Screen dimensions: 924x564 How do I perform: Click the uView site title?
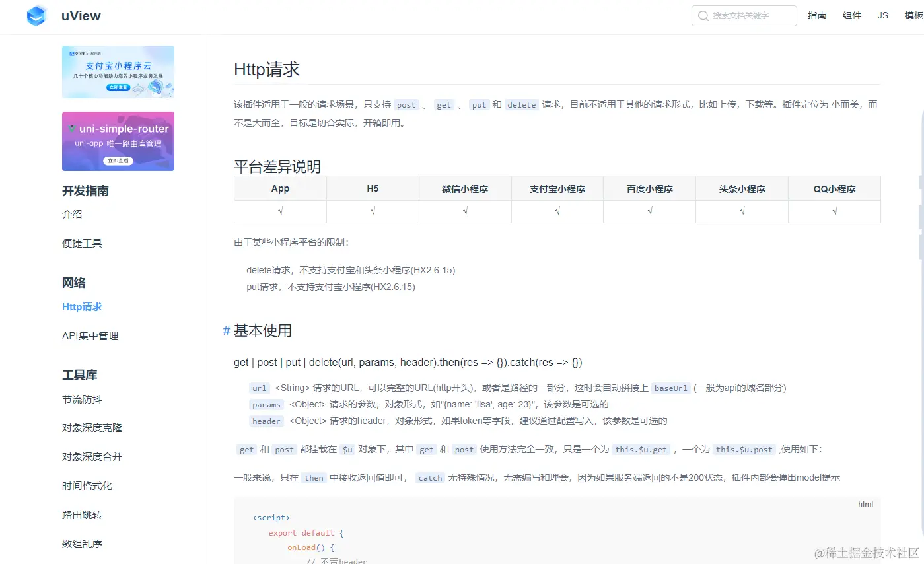tap(81, 17)
